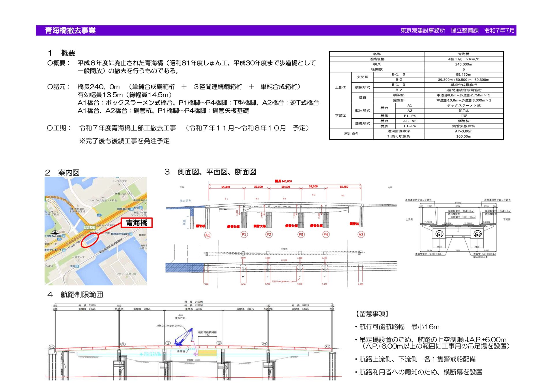554x392 pixels.
Task: Click the 50,500 span dimension in the side view
Action: (286, 187)
